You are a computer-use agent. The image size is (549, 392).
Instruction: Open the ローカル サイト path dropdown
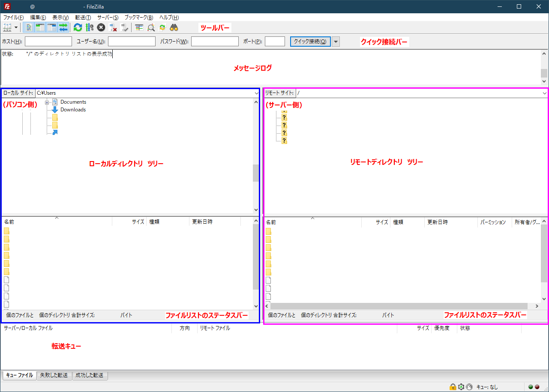tap(256, 93)
